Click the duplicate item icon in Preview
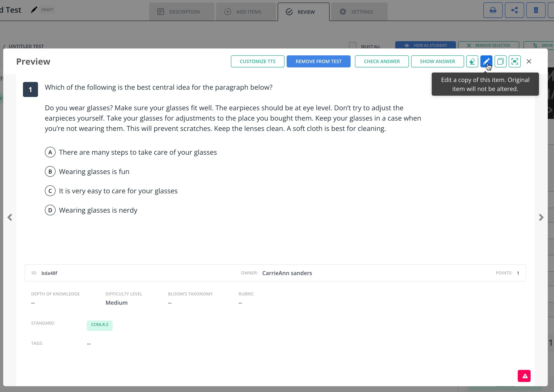Image resolution: width=554 pixels, height=392 pixels. tap(500, 61)
